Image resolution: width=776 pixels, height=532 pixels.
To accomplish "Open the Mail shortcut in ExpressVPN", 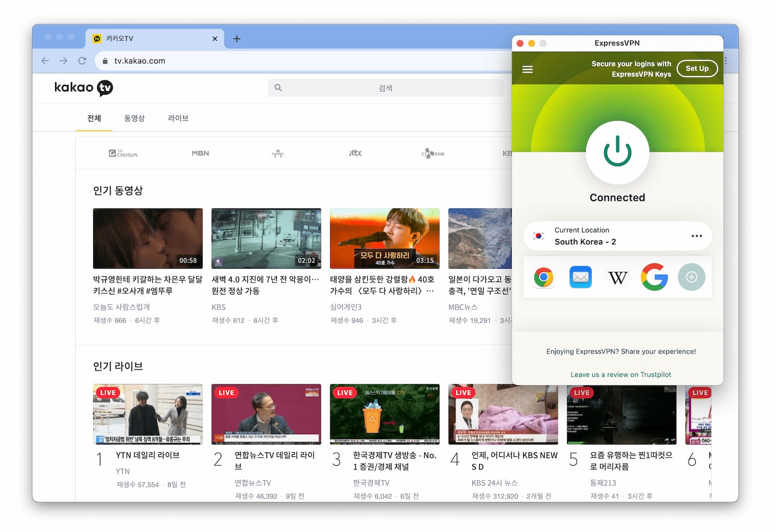I will (580, 277).
